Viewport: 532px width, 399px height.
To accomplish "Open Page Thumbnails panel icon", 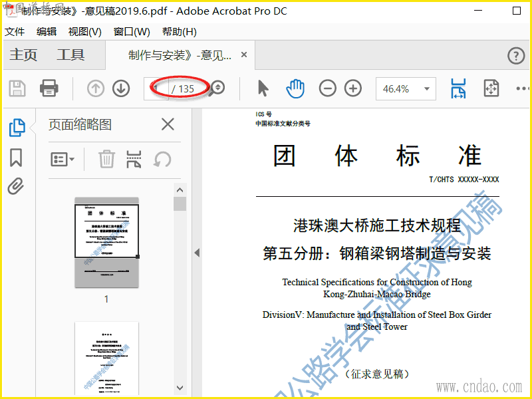I will (x=17, y=128).
